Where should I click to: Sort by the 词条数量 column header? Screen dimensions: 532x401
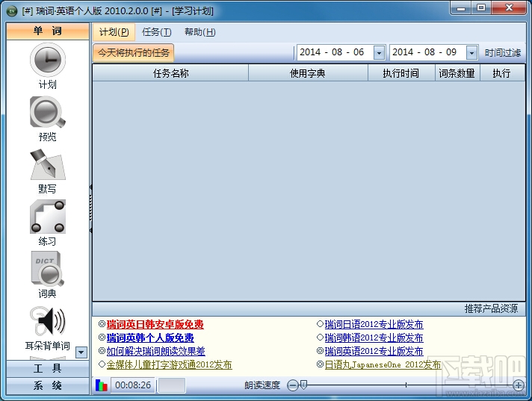[x=457, y=73]
